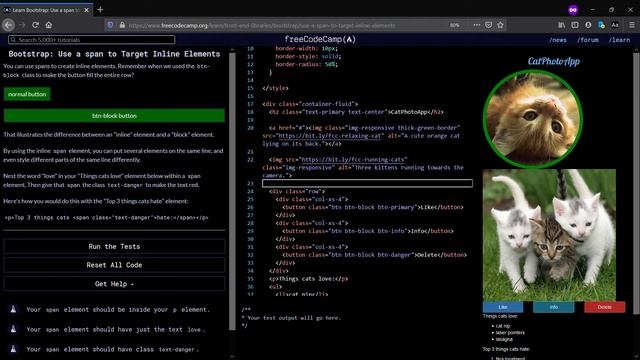
Task: Open the page actions three-dot menu
Action: pyautogui.click(x=477, y=25)
